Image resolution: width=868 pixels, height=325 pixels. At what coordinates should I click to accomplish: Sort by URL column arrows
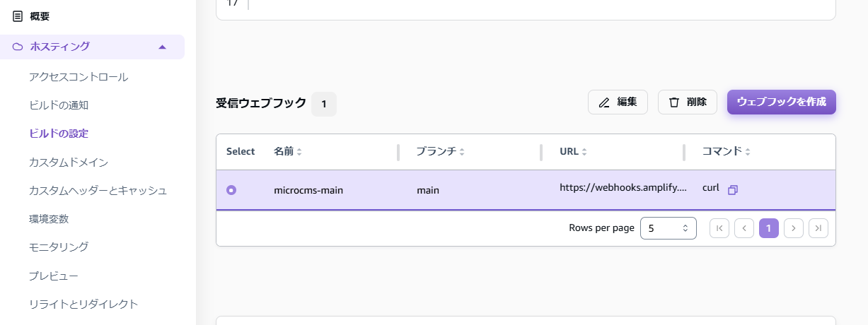(585, 152)
